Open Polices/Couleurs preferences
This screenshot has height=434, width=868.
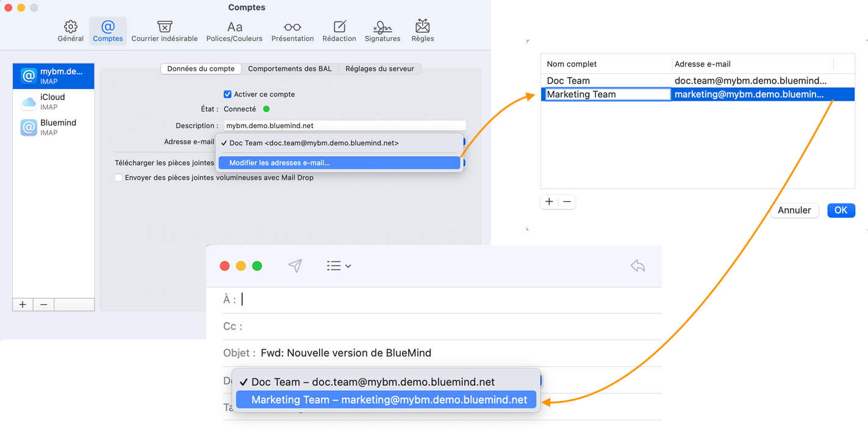click(x=234, y=30)
